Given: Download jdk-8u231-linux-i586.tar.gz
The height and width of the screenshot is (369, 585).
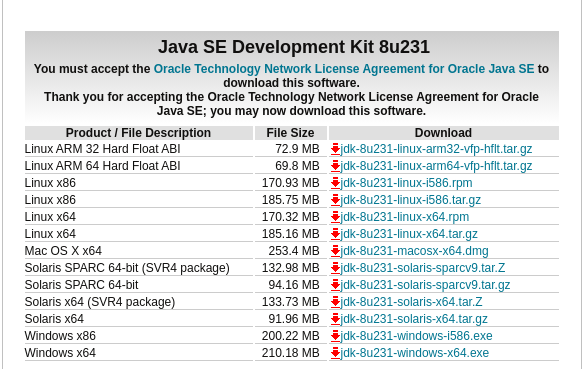Looking at the screenshot, I should coord(410,200).
